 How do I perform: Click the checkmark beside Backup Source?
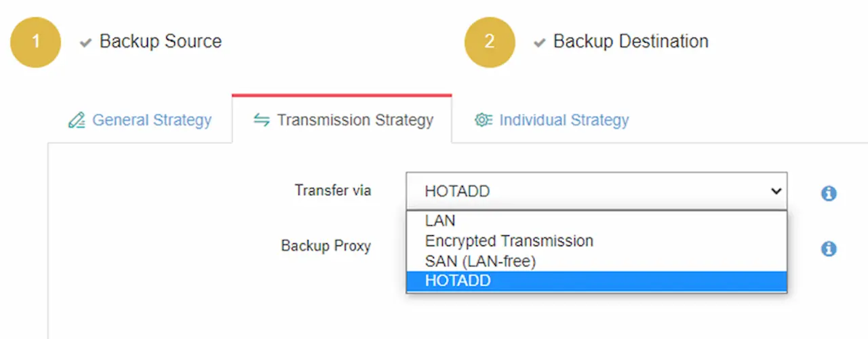(85, 43)
